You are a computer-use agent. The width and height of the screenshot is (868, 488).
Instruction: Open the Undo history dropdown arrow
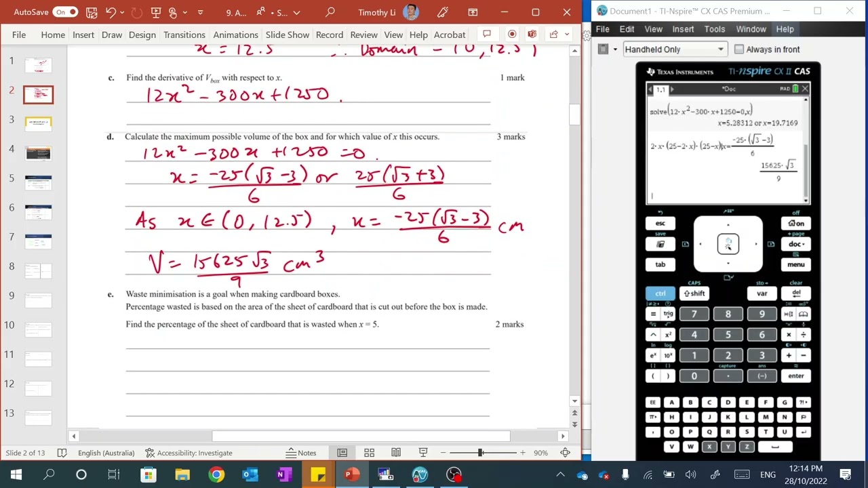pyautogui.click(x=123, y=12)
